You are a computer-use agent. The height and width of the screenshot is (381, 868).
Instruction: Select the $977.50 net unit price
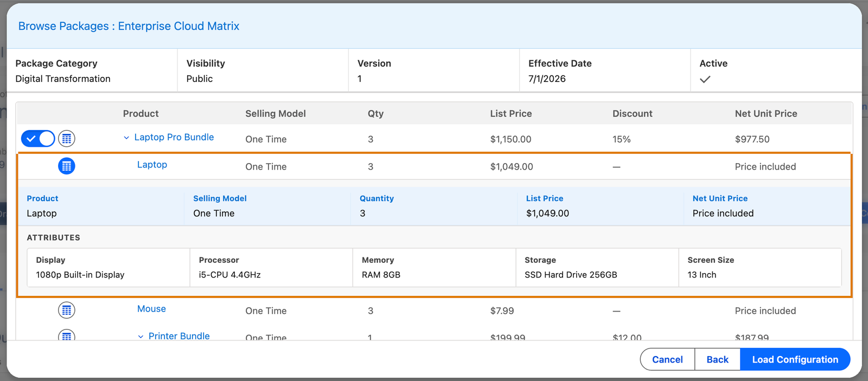752,139
